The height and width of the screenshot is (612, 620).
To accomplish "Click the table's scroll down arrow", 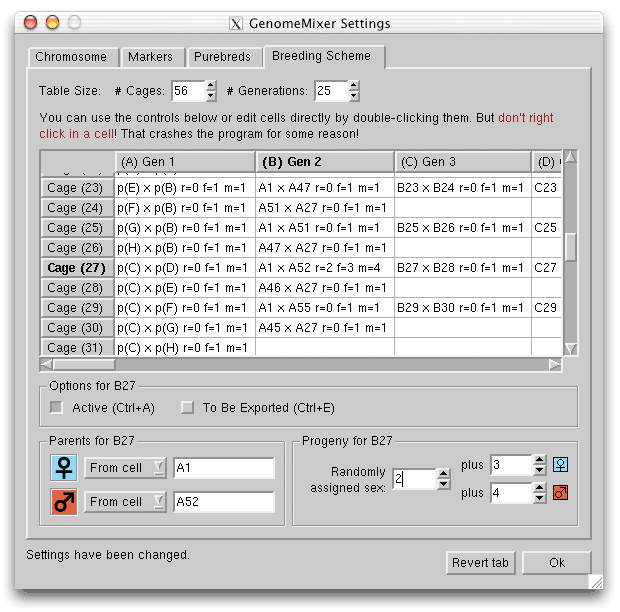I will 570,349.
